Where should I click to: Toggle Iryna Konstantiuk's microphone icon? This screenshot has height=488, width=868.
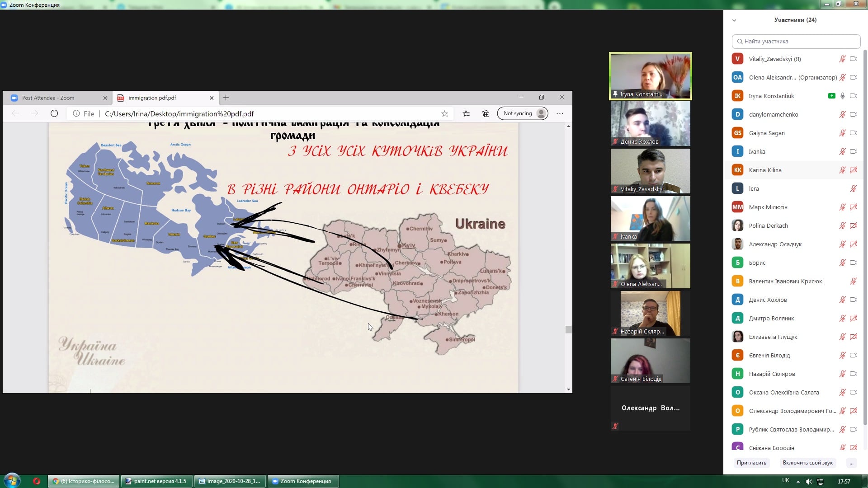[843, 96]
